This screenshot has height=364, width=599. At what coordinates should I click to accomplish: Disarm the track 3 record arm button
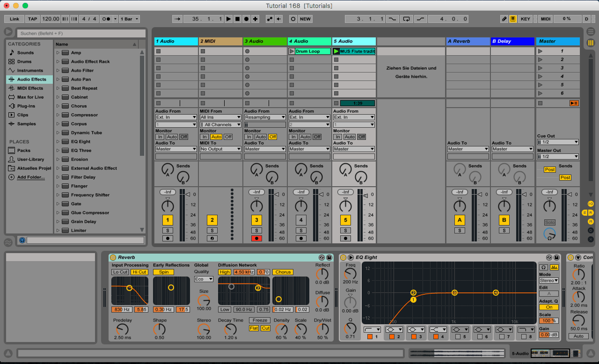pos(256,238)
